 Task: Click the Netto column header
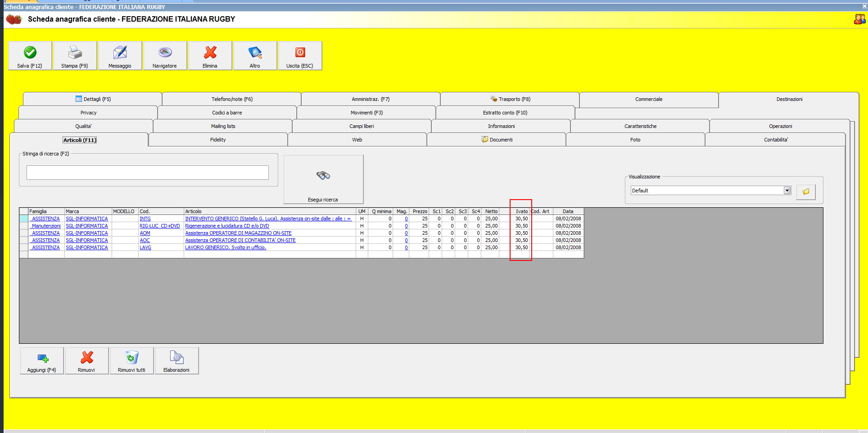[490, 211]
